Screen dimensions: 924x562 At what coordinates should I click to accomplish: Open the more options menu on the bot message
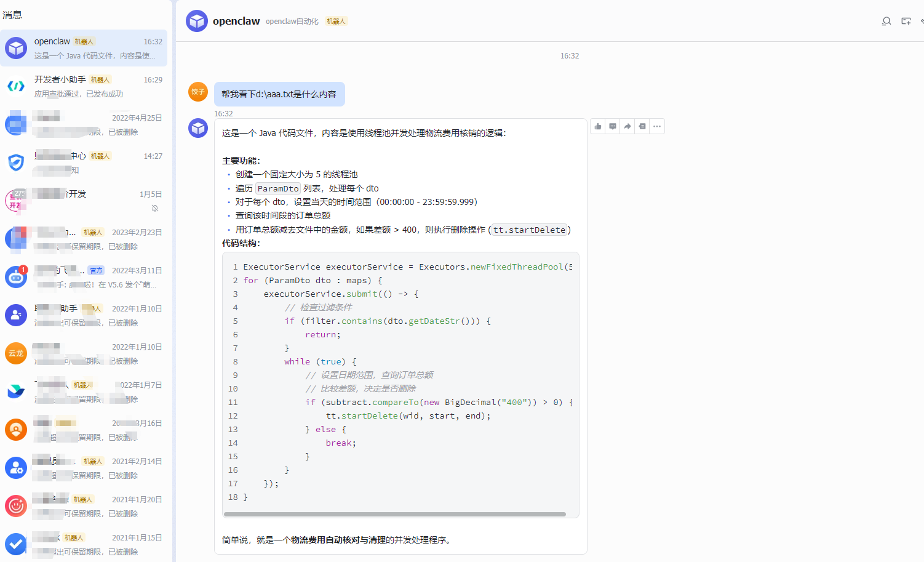coord(656,126)
